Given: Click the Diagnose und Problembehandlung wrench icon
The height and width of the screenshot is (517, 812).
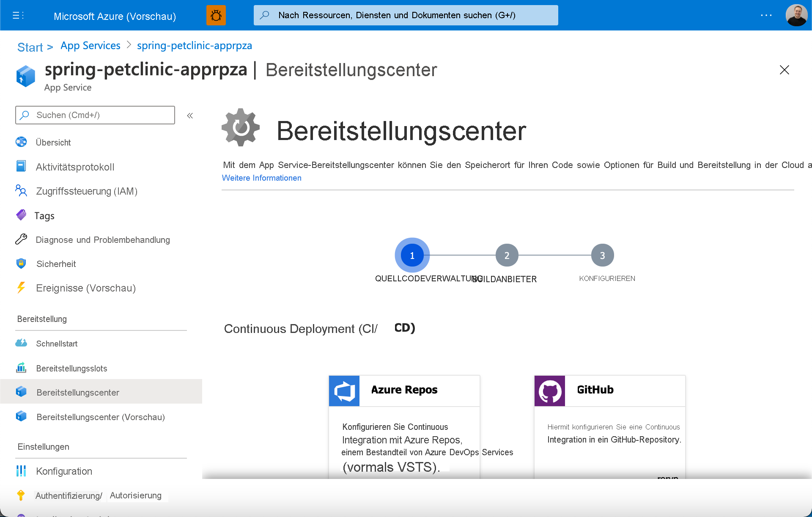Looking at the screenshot, I should point(21,239).
